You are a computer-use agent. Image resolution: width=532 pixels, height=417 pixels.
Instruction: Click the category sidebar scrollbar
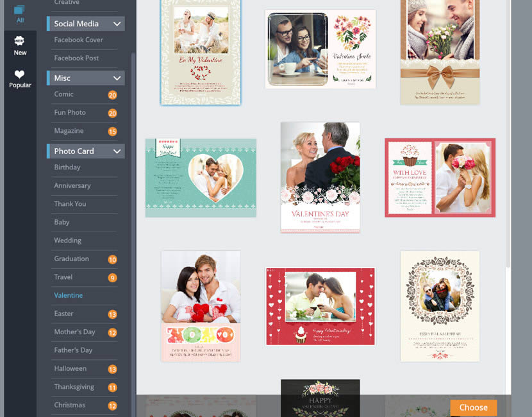coord(133,234)
